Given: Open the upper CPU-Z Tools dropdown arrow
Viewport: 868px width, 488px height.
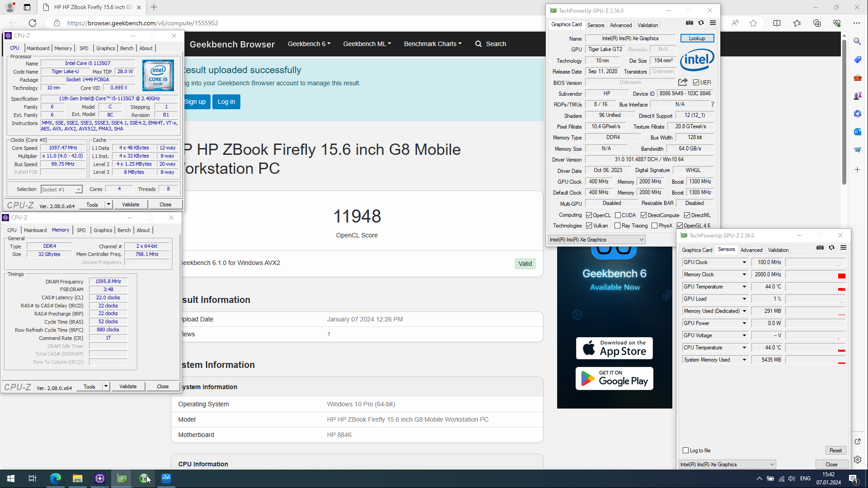Looking at the screenshot, I should tap(108, 204).
